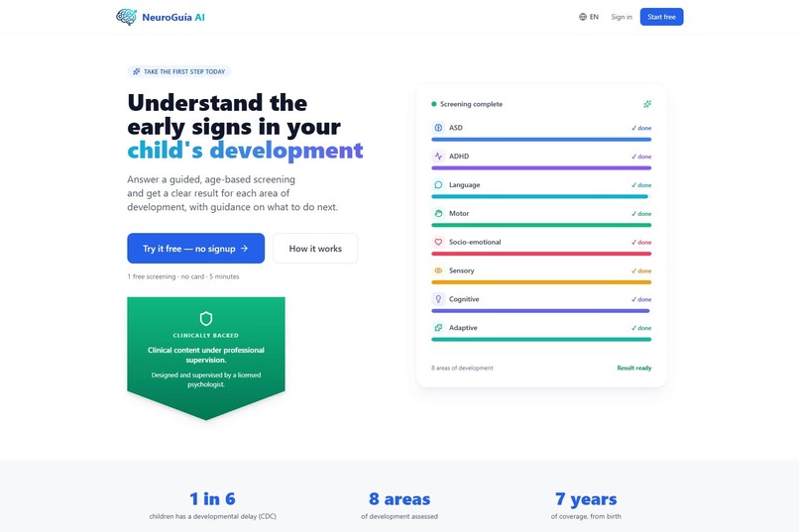Click the CLINICALLY BACKED badge heading
The image size is (799, 532).
point(206,336)
